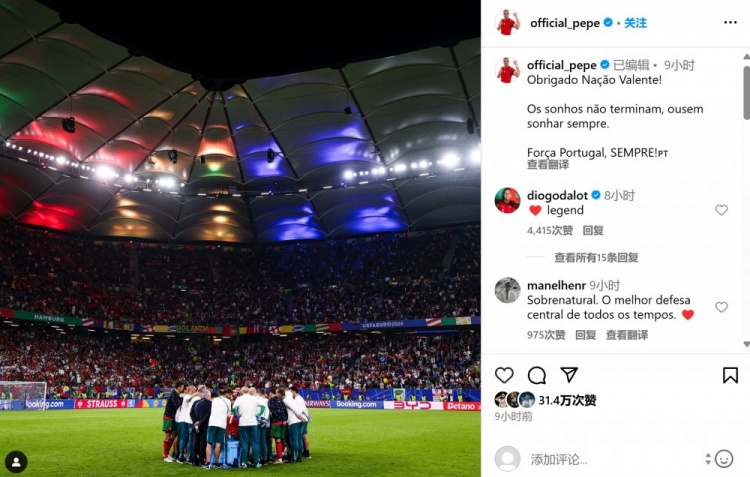
Task: Follow official_pepe with the blue button
Action: (635, 23)
